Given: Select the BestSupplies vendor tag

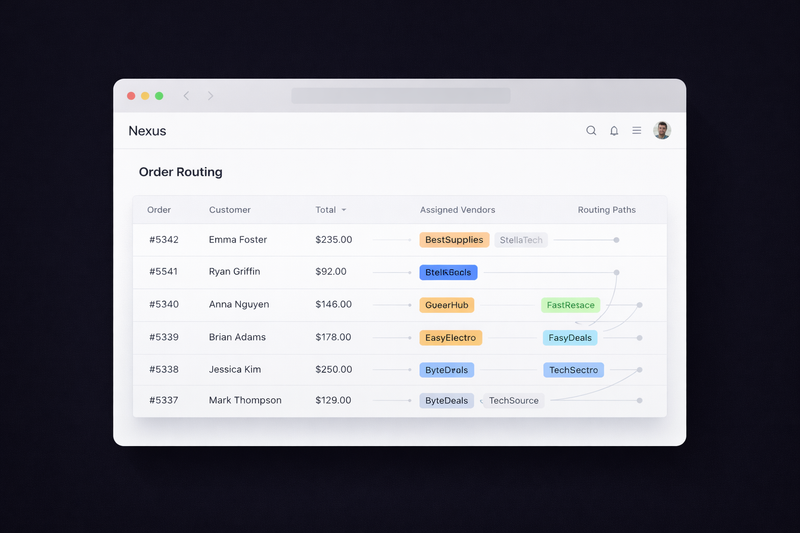Looking at the screenshot, I should coord(454,240).
